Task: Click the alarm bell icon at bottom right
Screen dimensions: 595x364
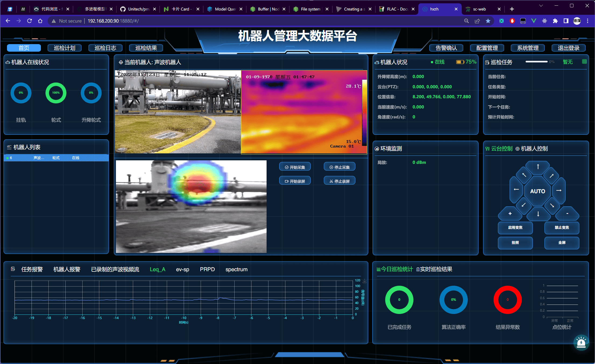Action: tap(581, 343)
